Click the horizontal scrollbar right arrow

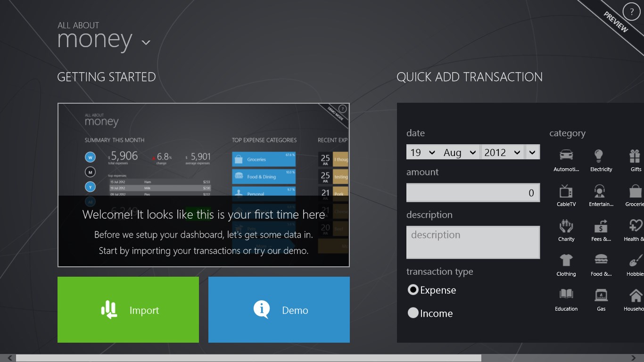click(x=633, y=358)
